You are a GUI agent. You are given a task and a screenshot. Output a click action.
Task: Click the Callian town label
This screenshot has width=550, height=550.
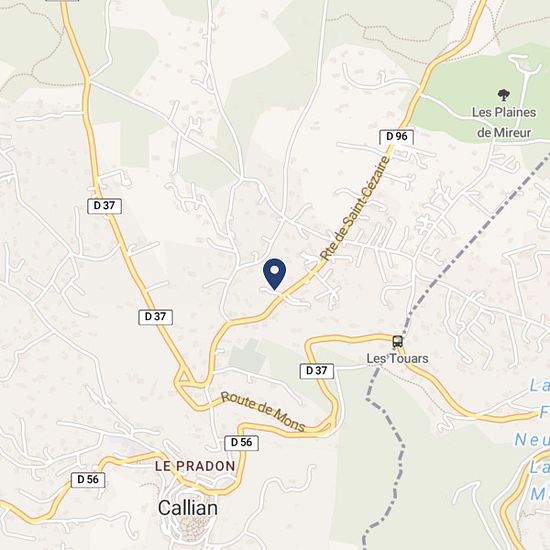click(188, 508)
